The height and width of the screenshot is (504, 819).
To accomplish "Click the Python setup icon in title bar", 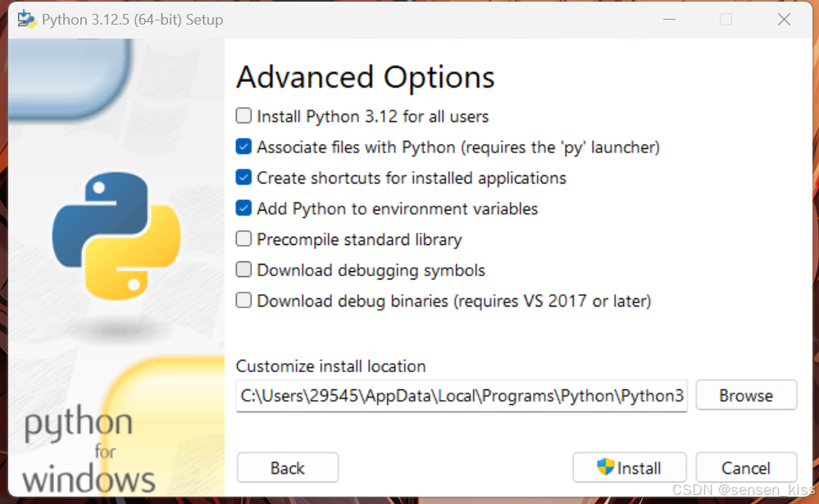I will [26, 20].
